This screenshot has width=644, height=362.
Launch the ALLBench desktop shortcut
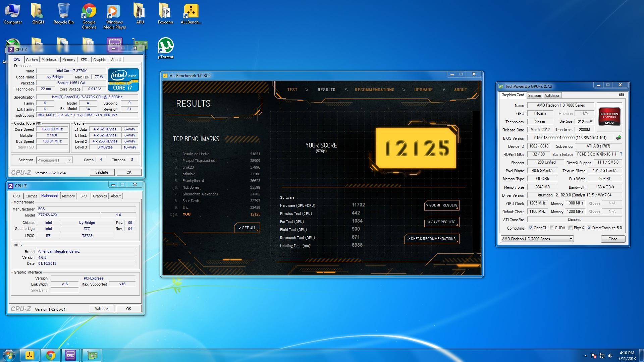(x=191, y=14)
